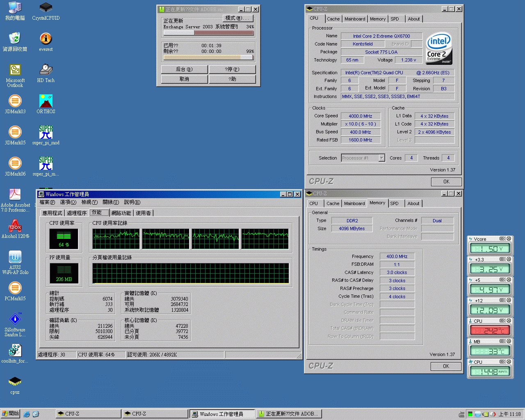Screen dimensions: 525x420
Task: Open the 檔案(F) menu in Task Manager
Action: 47,202
